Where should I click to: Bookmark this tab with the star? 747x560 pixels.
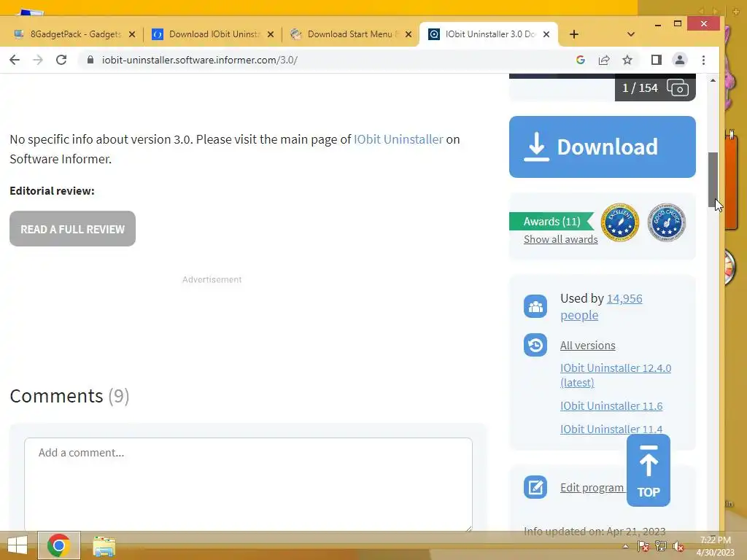[x=627, y=60]
